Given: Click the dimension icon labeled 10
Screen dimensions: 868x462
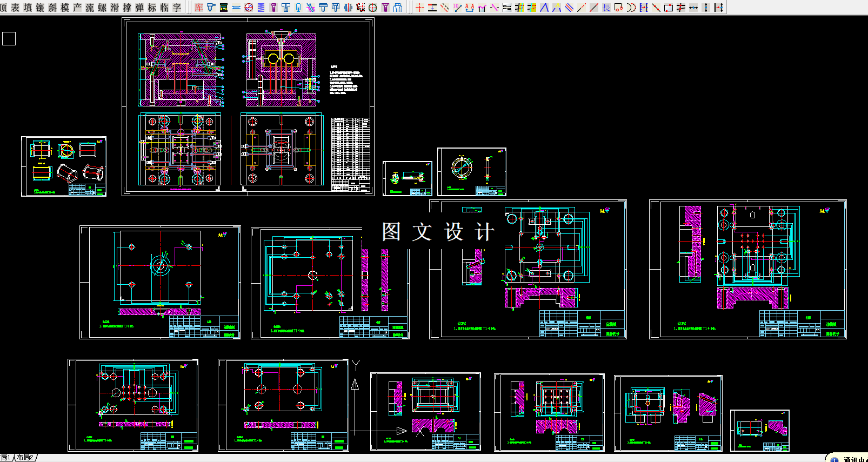Looking at the screenshot, I should point(457,8).
